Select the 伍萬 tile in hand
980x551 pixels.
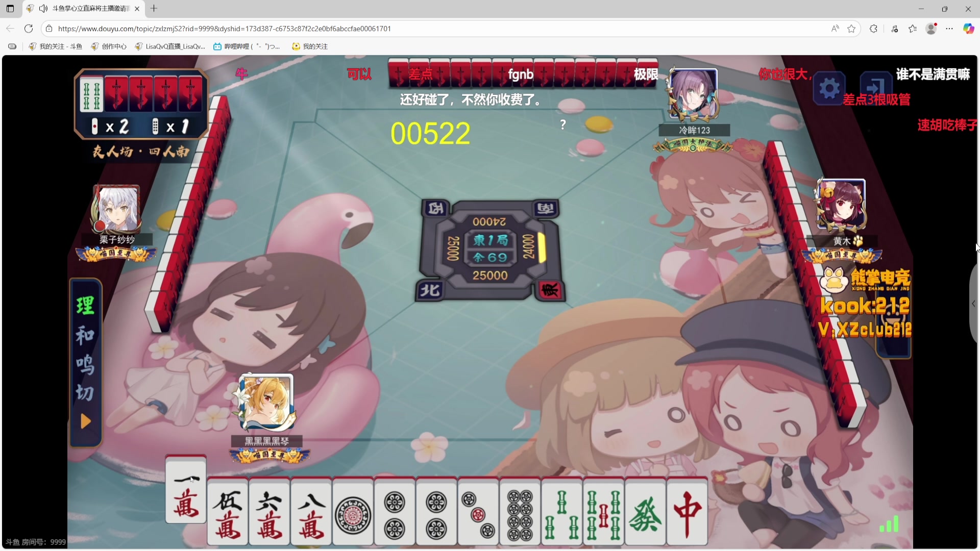click(228, 512)
